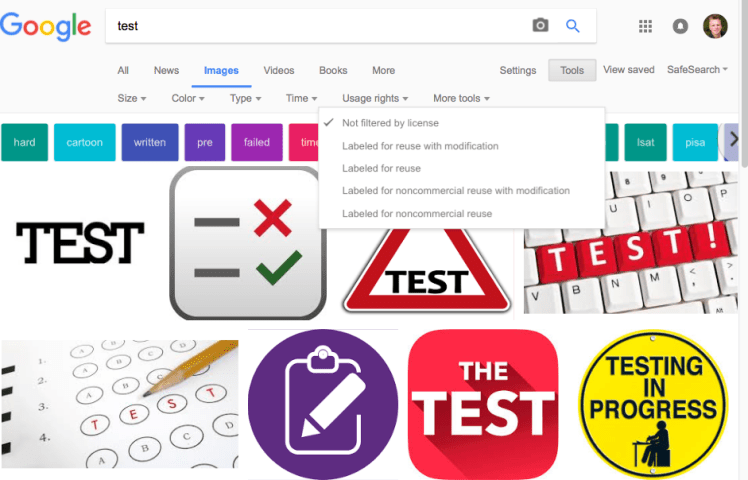This screenshot has height=480, width=748.
Task: Open the View saved link
Action: tap(628, 70)
